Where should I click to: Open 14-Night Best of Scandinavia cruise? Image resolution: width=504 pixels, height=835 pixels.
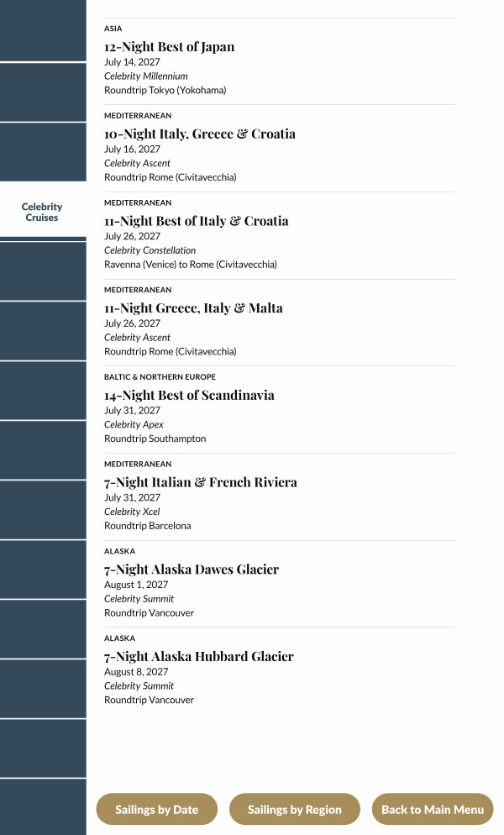[x=189, y=396]
